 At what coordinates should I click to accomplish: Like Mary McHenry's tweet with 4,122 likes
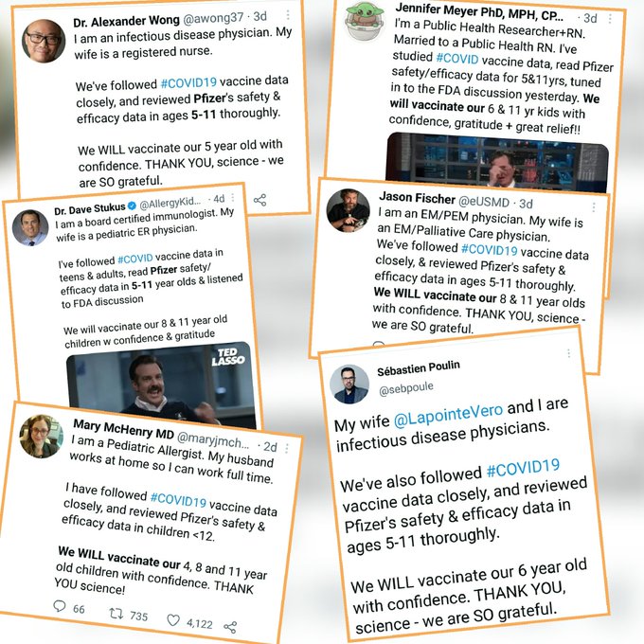point(173,620)
